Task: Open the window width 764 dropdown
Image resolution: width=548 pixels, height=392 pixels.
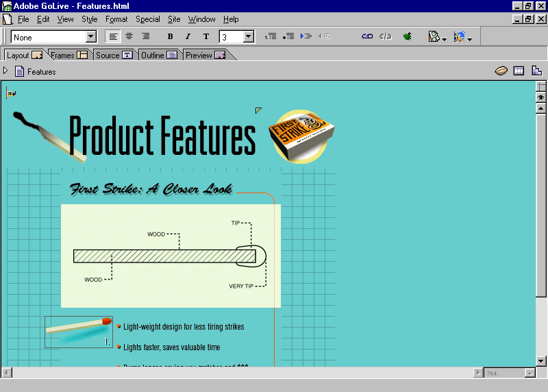Action: tap(530, 373)
